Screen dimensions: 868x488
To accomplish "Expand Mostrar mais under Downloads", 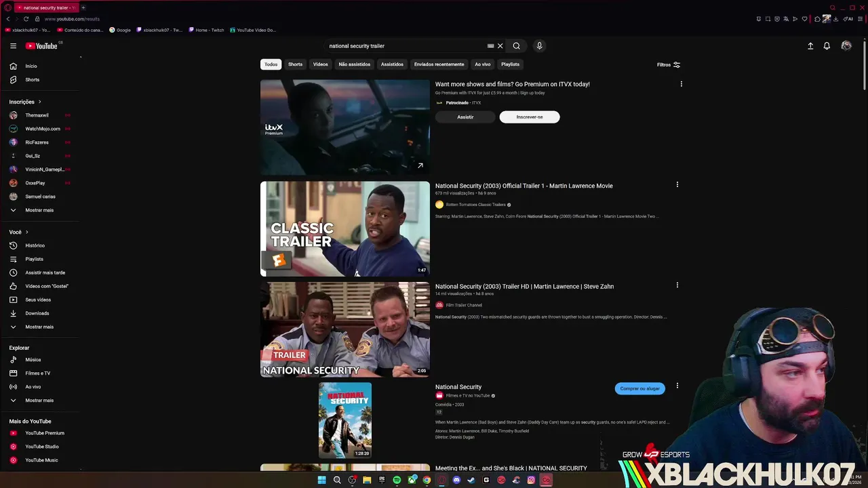I will pos(41,327).
